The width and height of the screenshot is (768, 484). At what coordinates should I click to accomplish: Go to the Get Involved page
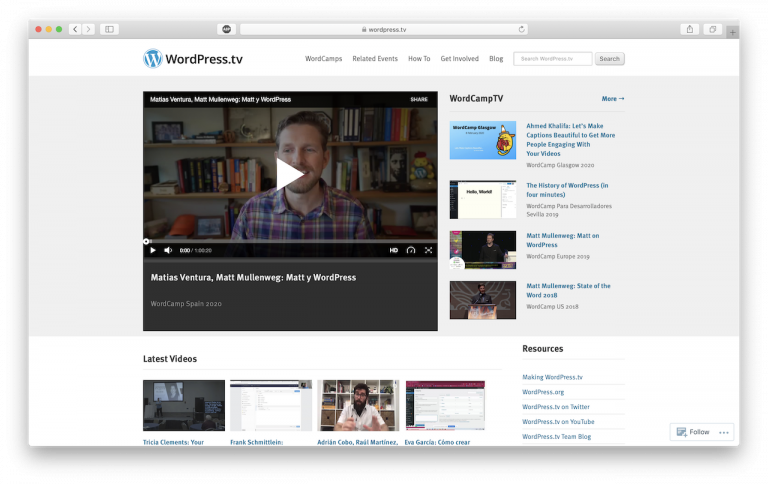[x=459, y=59]
